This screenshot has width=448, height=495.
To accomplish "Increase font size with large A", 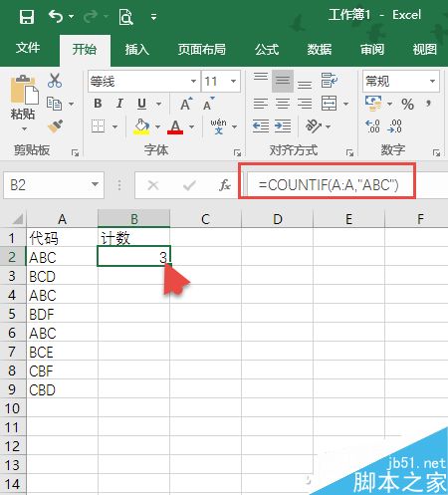I will pyautogui.click(x=186, y=104).
